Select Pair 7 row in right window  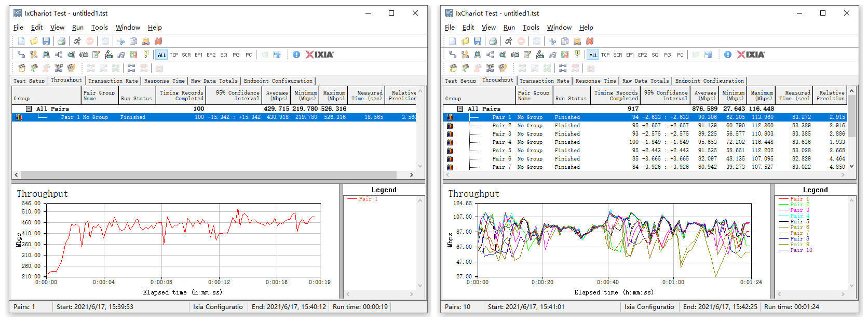click(645, 167)
